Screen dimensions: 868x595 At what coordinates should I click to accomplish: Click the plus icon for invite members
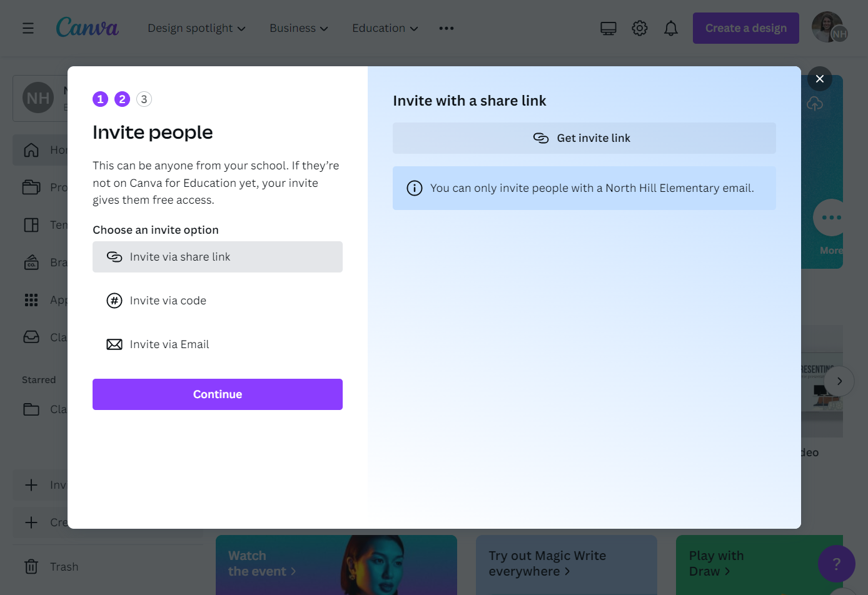click(31, 485)
